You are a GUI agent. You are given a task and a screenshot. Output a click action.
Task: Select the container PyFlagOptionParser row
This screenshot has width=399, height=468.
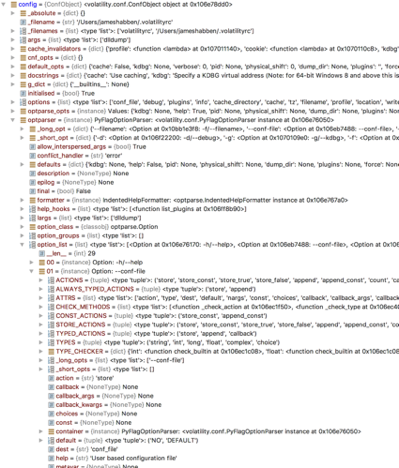pyautogui.click(x=204, y=431)
